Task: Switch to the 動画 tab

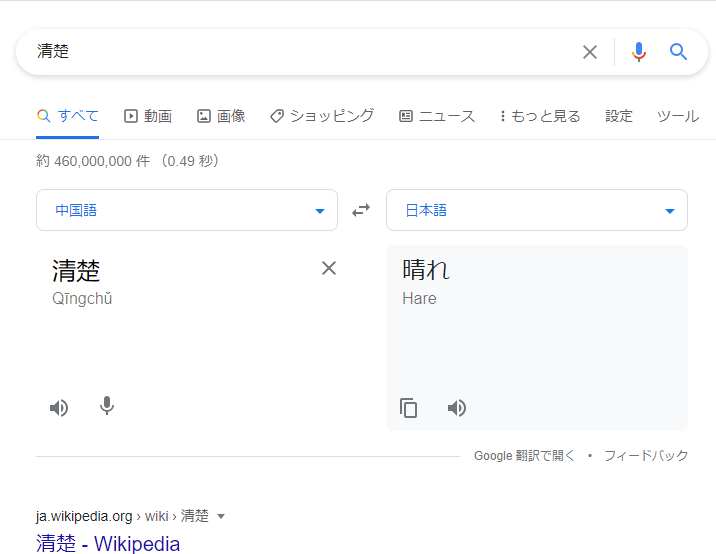Action: point(148,116)
